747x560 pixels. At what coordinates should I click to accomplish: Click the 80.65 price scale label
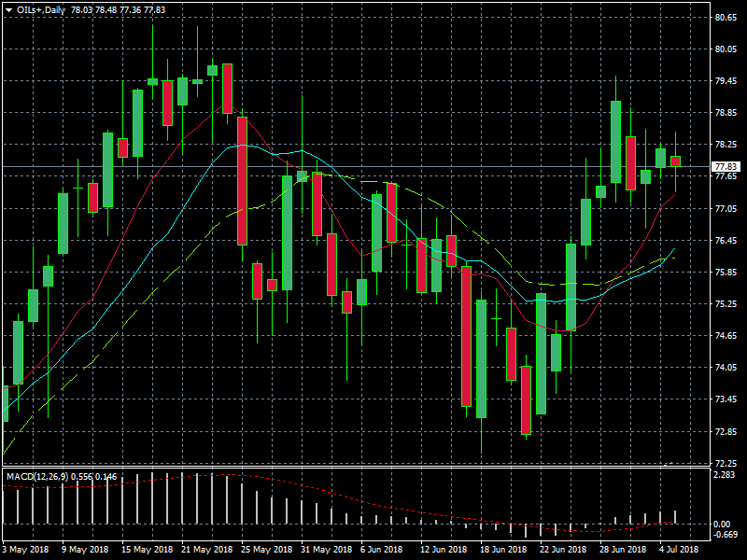pos(726,18)
